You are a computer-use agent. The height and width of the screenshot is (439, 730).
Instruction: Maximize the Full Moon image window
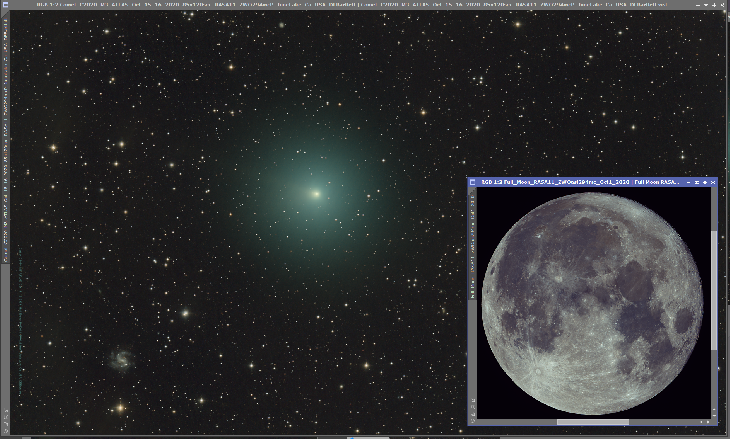click(705, 183)
